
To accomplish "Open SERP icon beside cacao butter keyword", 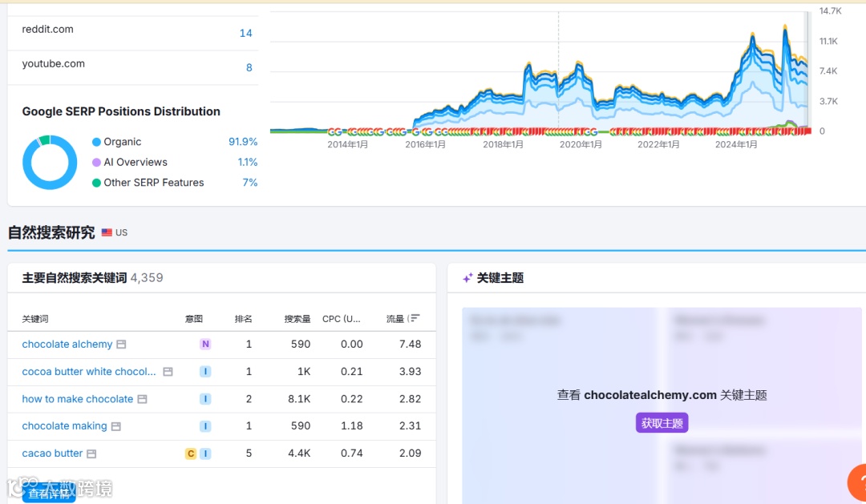I will point(91,454).
